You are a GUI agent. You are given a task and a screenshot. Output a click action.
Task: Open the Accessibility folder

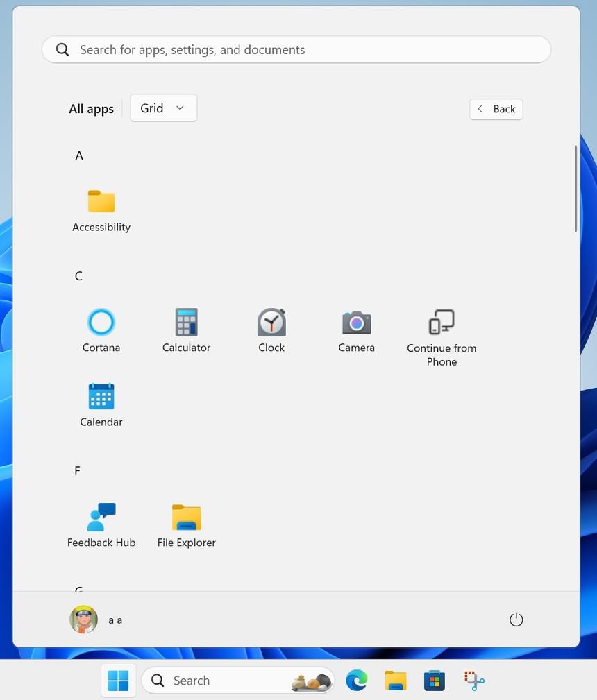[101, 210]
